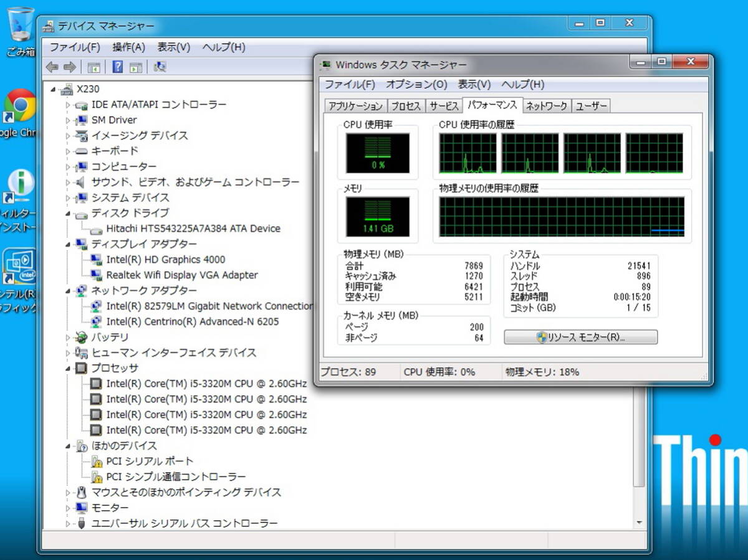Select PCI シリアル ポート warning device
This screenshot has width=748, height=560.
coord(150,462)
